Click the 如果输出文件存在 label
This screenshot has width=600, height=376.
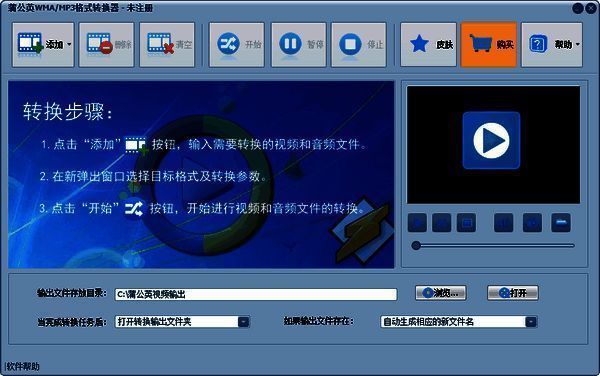pyautogui.click(x=319, y=321)
